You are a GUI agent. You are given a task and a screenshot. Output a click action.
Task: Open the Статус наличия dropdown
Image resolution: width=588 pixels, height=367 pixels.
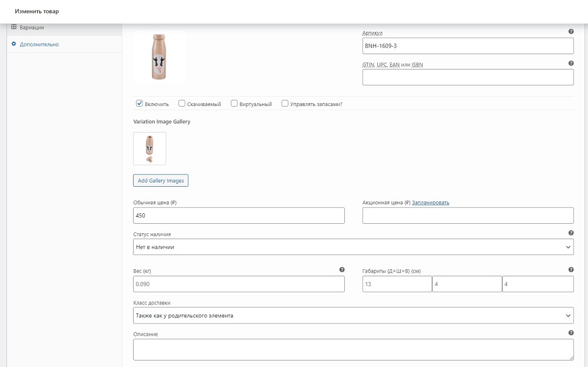click(353, 247)
